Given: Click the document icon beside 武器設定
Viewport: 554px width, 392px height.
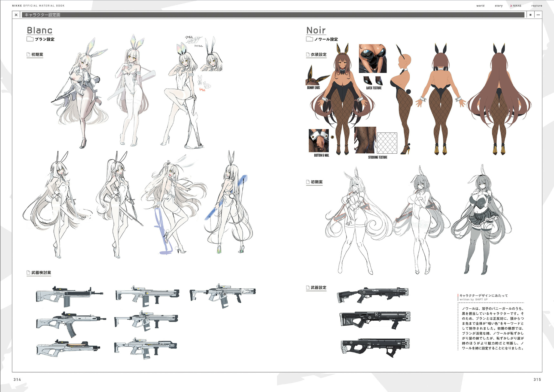Looking at the screenshot, I should pyautogui.click(x=308, y=287).
